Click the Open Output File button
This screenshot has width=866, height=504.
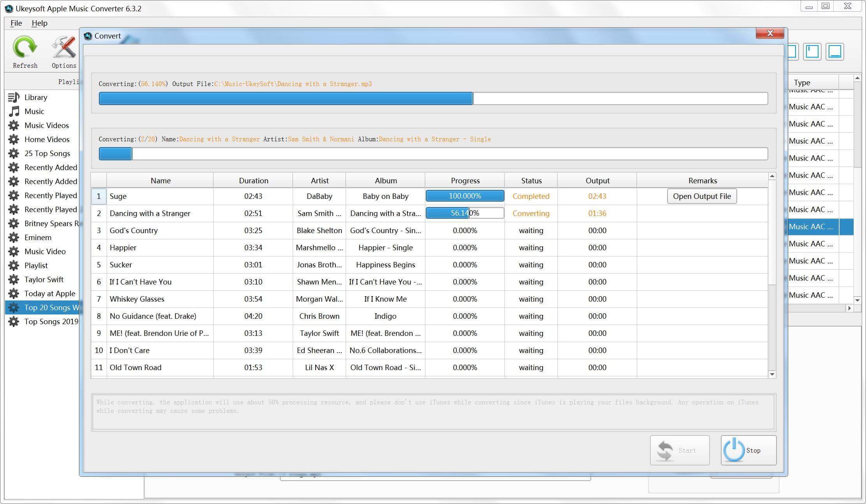pyautogui.click(x=702, y=196)
